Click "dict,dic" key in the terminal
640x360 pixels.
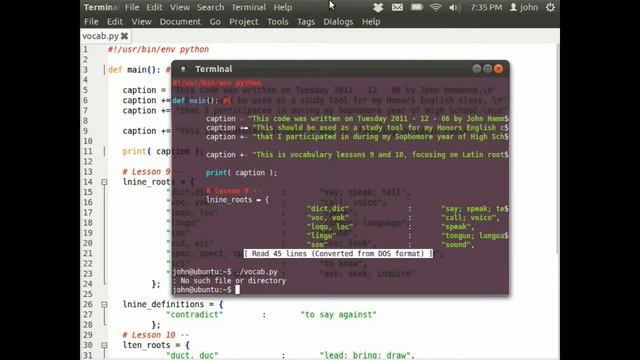point(328,209)
